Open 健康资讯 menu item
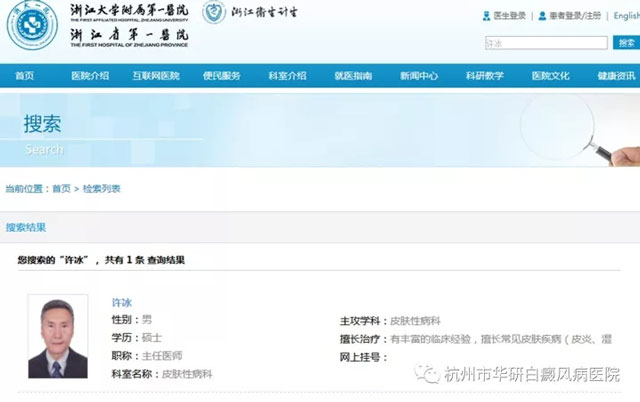Screen dimensions: 640x402 pyautogui.click(x=616, y=76)
